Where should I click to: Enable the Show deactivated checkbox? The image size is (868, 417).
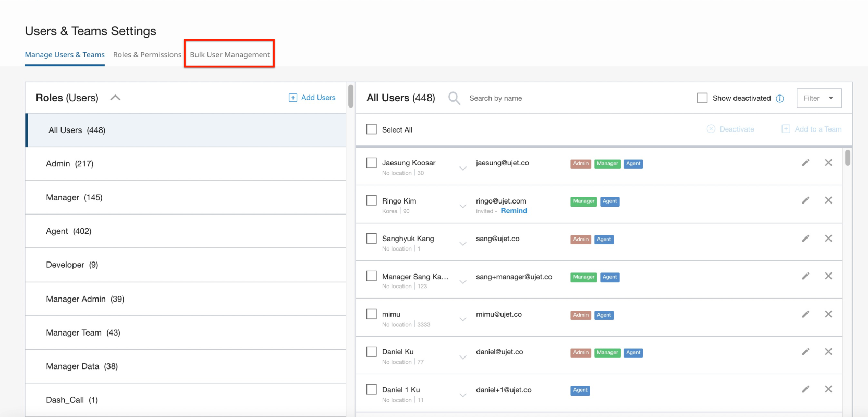(702, 98)
